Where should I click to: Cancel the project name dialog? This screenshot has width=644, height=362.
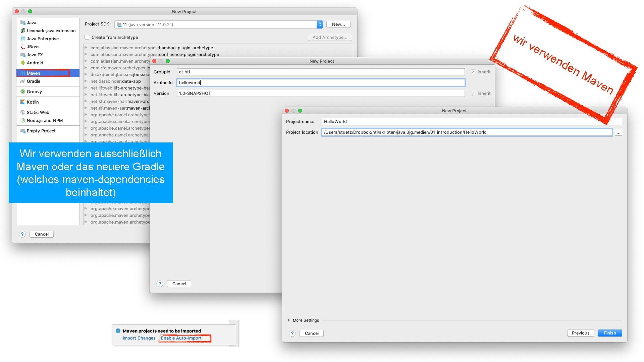pos(312,333)
